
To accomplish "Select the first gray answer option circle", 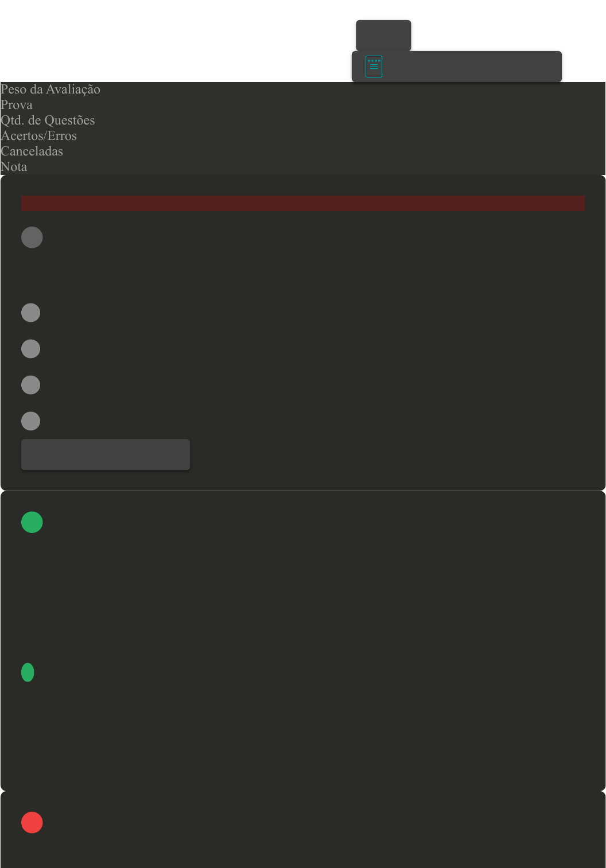I will tap(31, 313).
